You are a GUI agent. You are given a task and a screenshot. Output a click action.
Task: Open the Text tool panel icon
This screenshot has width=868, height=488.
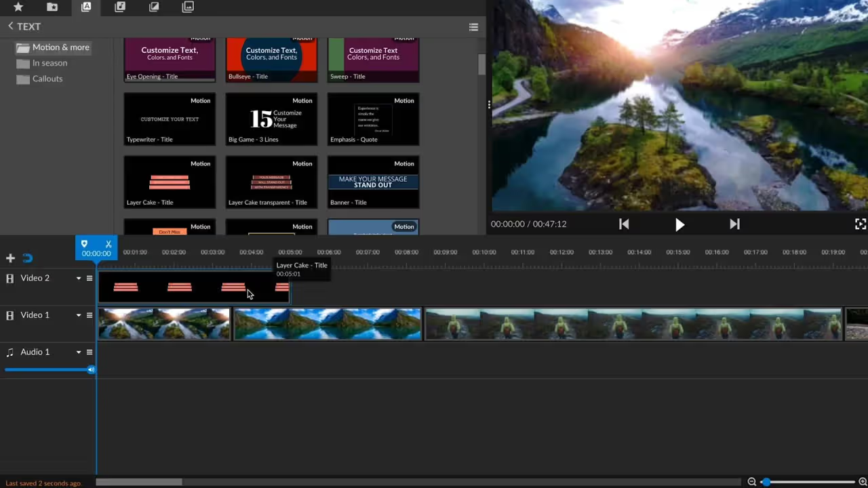coord(86,7)
